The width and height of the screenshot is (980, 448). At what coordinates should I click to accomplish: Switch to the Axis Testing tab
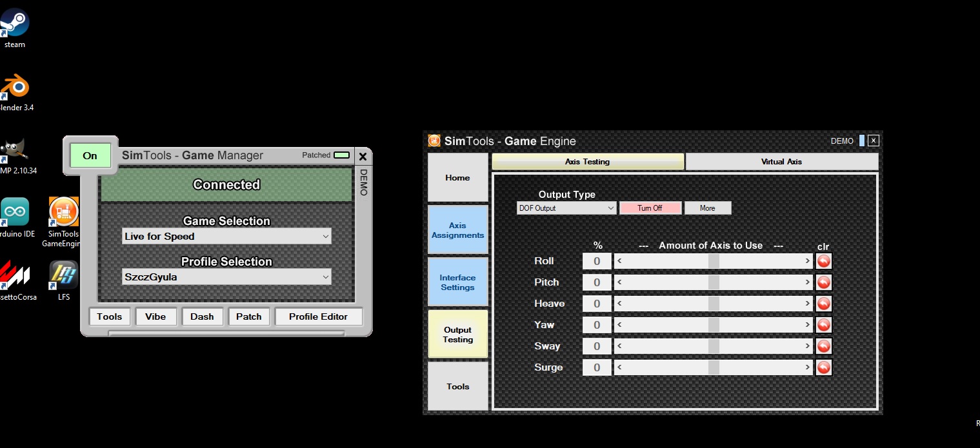587,162
